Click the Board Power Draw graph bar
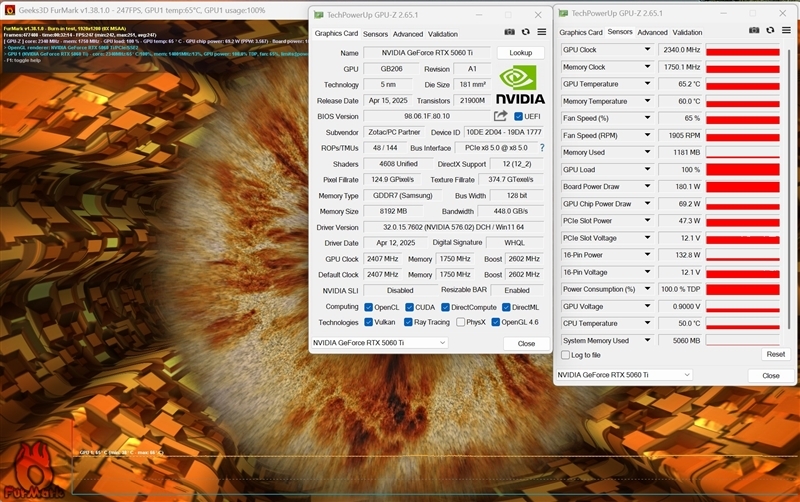This screenshot has height=502, width=800. (742, 187)
